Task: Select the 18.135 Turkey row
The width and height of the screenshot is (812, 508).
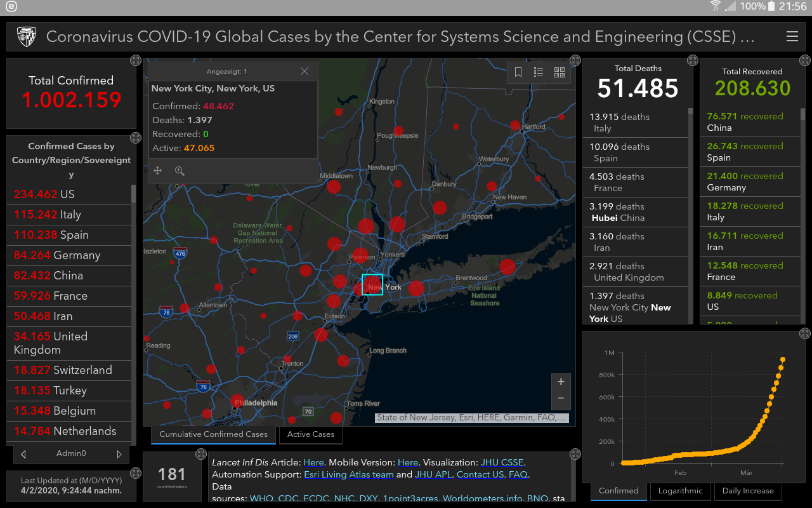Action: click(x=69, y=391)
